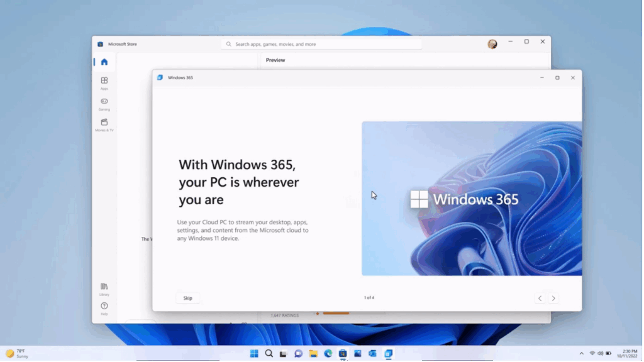
Task: Show hidden system tray icons chevron
Action: (581, 353)
